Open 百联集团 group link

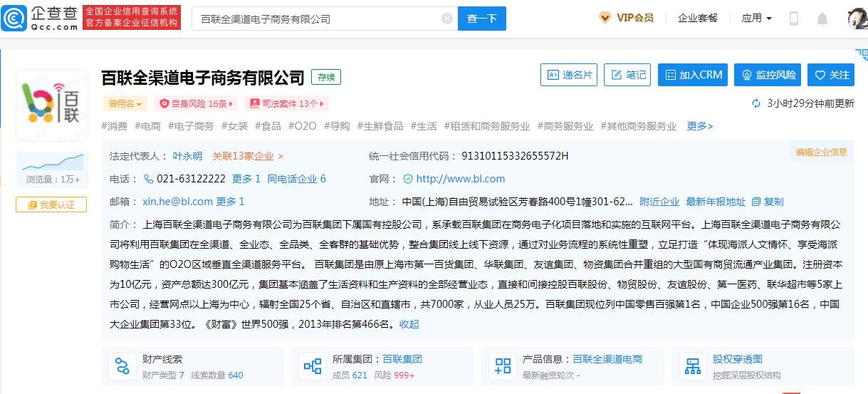pyautogui.click(x=402, y=359)
